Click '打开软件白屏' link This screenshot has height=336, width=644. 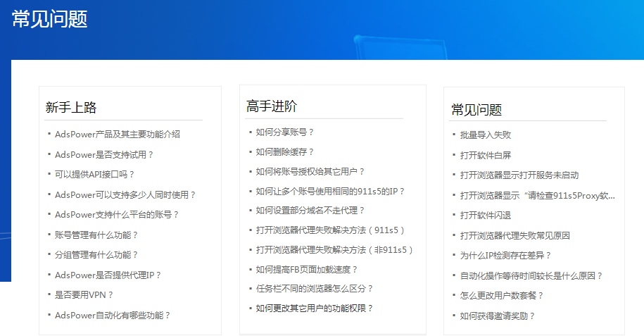[x=485, y=155]
